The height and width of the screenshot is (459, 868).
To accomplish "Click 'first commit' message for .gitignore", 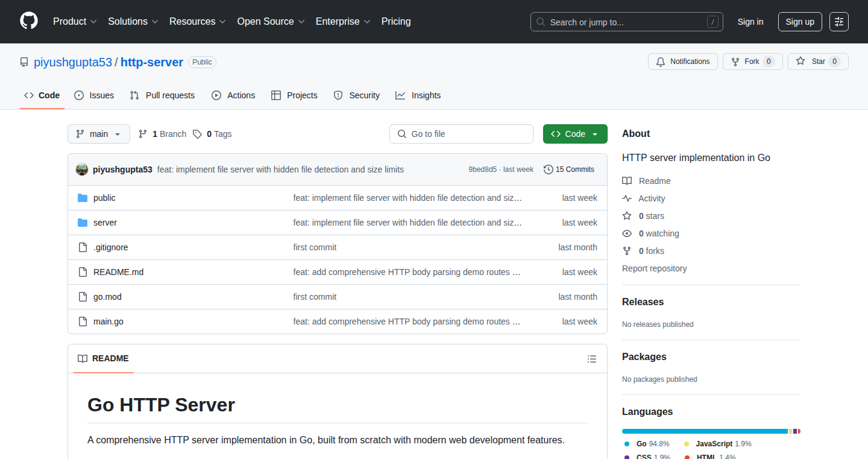I will point(315,247).
